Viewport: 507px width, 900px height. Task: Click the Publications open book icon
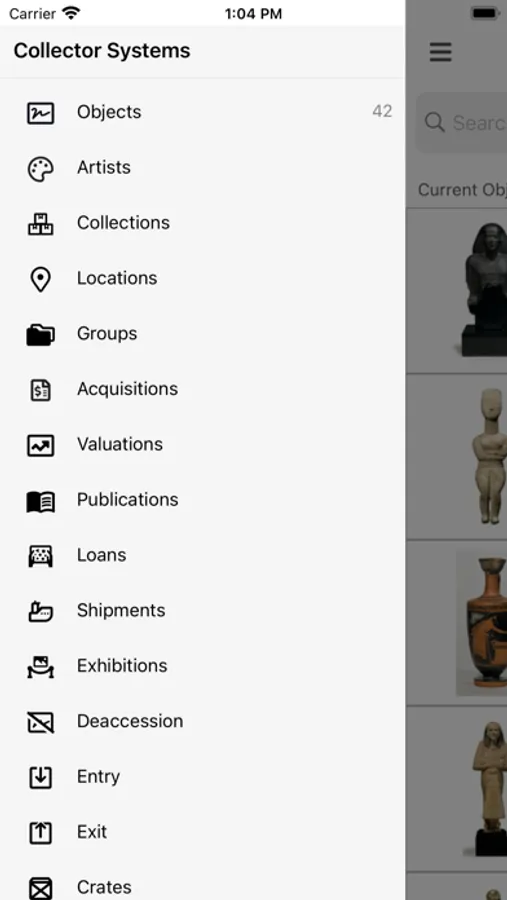41,501
